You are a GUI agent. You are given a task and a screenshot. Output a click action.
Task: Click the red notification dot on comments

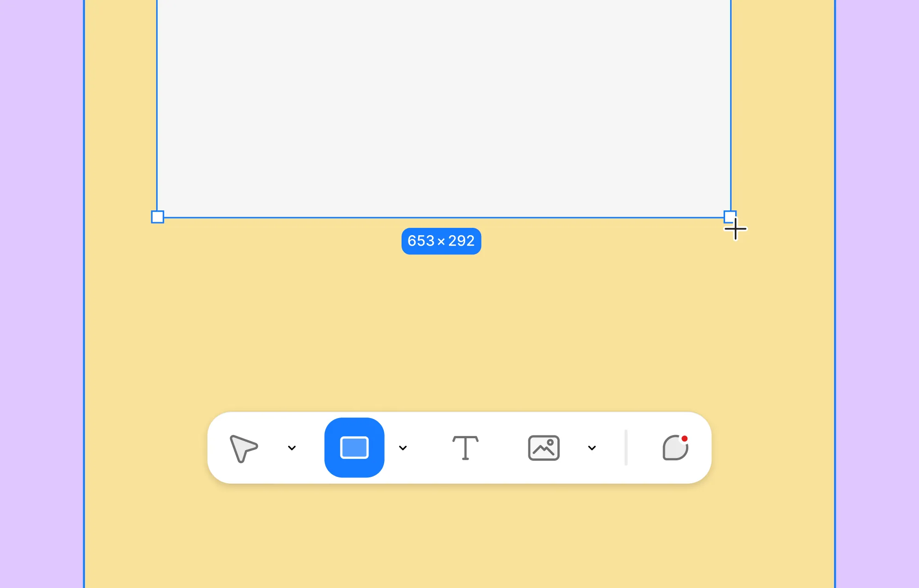[684, 439]
